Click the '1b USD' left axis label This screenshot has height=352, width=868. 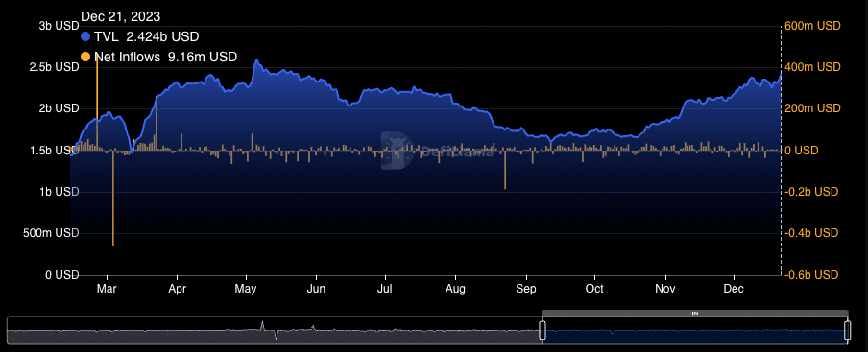click(60, 192)
